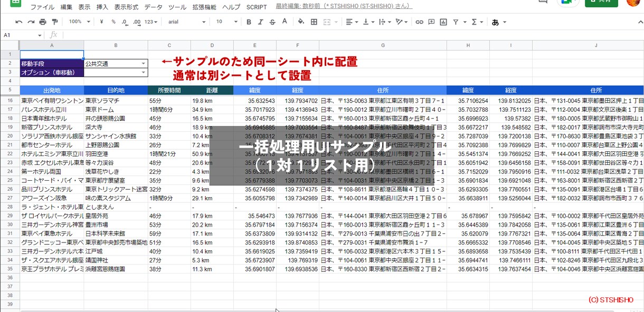
Task: Open the SCRIPT menu
Action: pos(257,7)
